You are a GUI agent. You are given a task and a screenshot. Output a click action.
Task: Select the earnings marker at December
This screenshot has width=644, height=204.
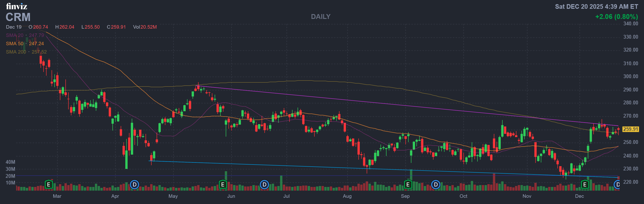click(585, 185)
